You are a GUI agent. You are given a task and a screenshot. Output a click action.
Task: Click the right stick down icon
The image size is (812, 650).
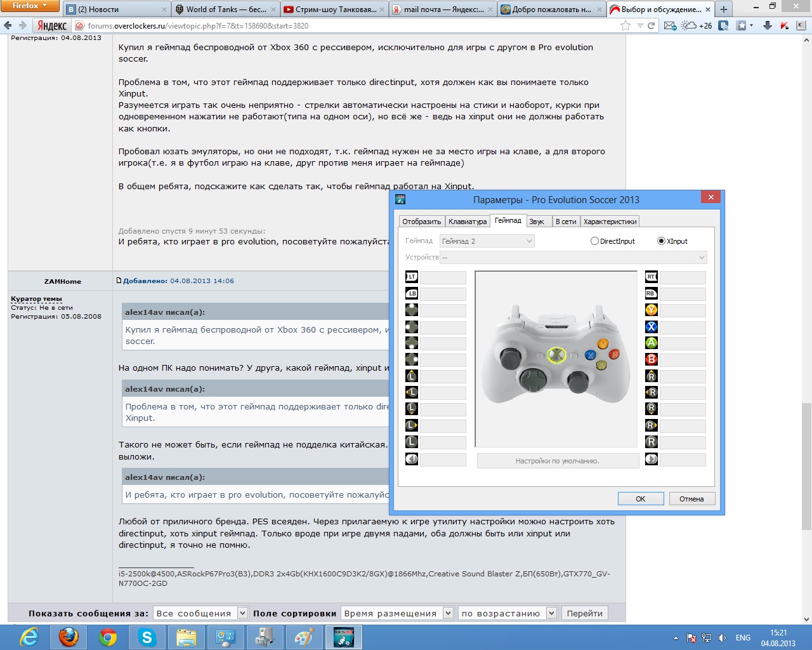click(651, 409)
